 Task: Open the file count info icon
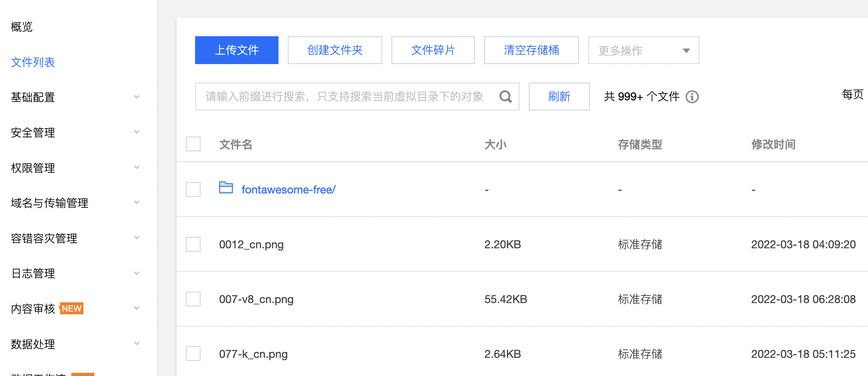pyautogui.click(x=692, y=97)
